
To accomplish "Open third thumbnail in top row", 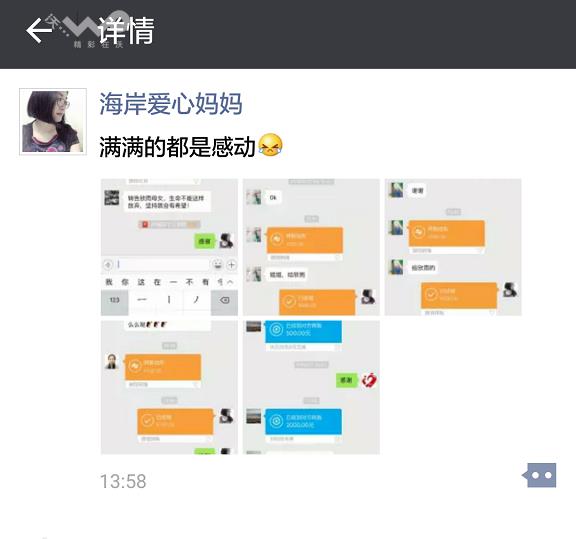I will click(453, 247).
